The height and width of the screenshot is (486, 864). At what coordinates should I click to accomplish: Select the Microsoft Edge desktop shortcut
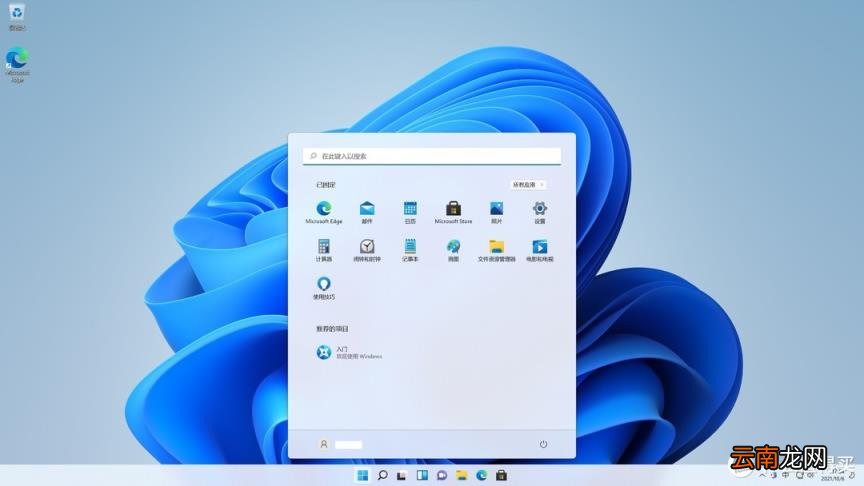tap(17, 65)
